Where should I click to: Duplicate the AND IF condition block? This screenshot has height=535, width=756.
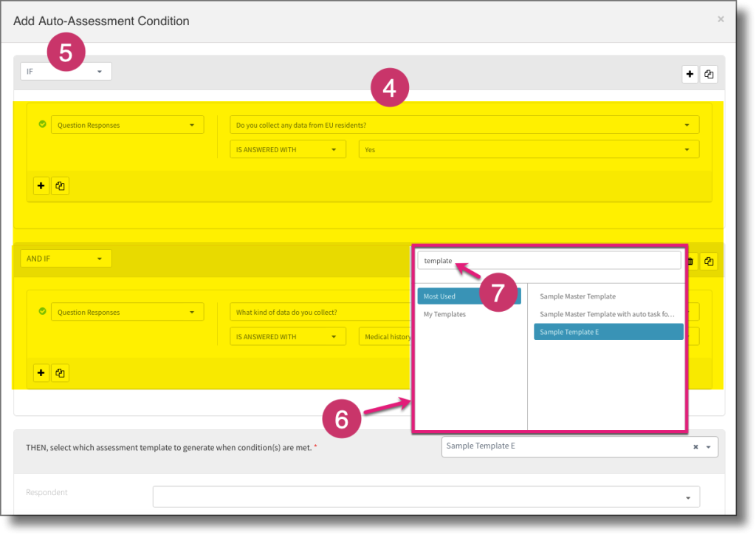709,261
